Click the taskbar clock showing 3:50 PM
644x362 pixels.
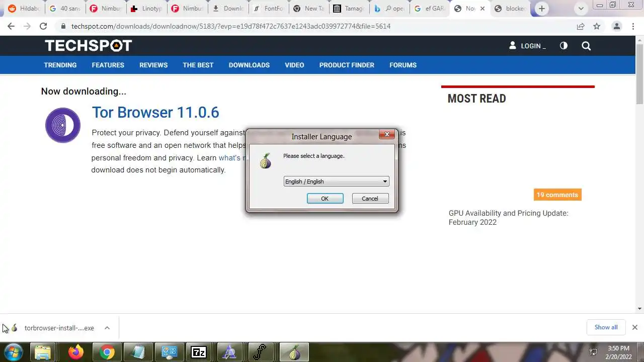(618, 352)
